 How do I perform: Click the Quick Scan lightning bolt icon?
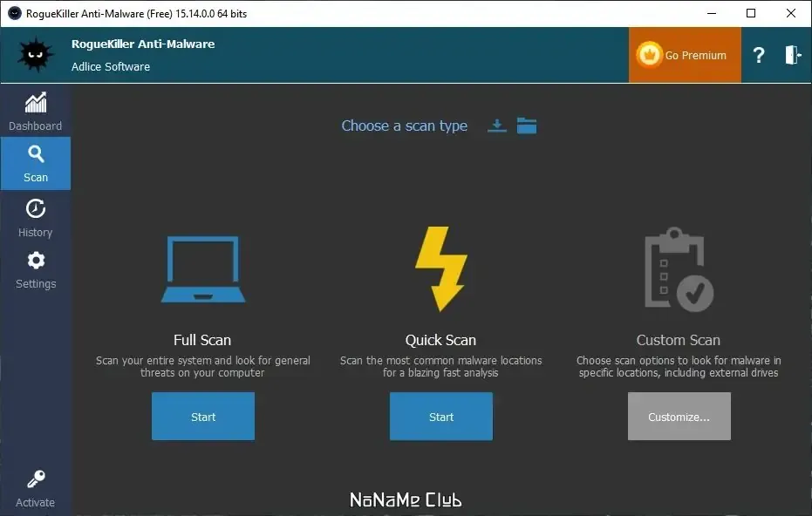point(441,268)
